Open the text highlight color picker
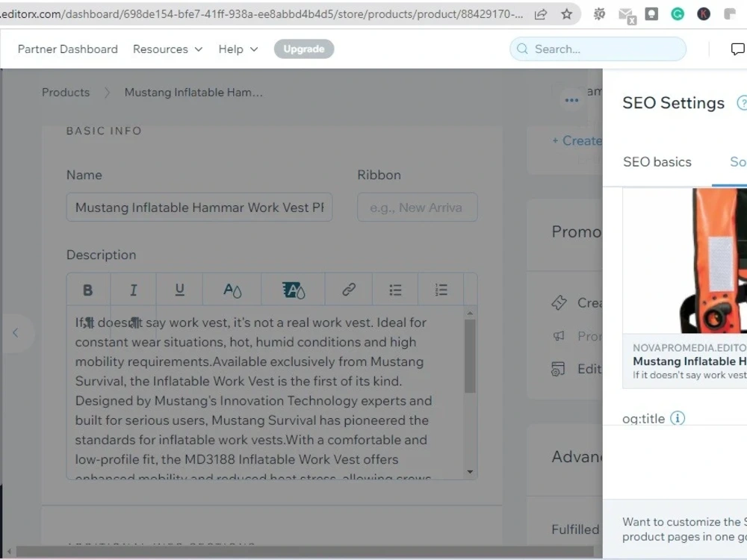Image resolution: width=747 pixels, height=560 pixels. tap(293, 290)
